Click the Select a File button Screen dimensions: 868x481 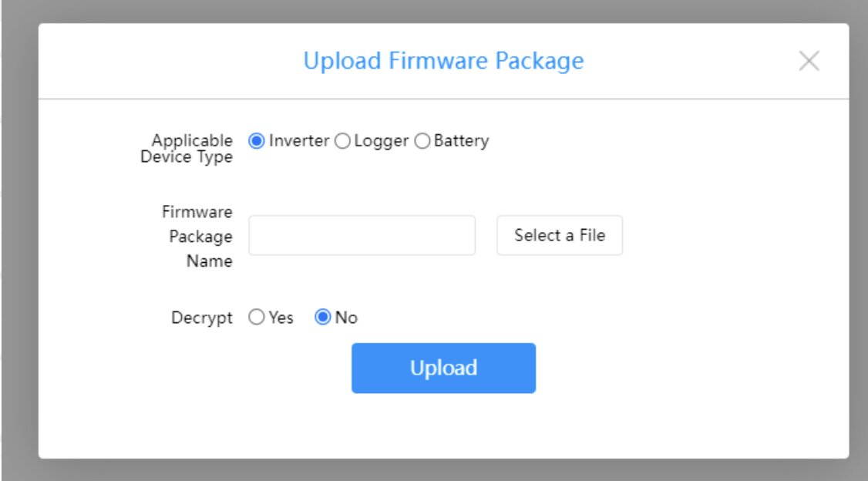tap(559, 235)
